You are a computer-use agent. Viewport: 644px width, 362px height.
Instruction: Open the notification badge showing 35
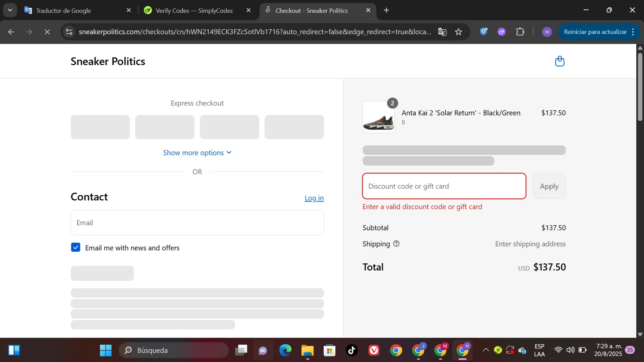pos(630,350)
